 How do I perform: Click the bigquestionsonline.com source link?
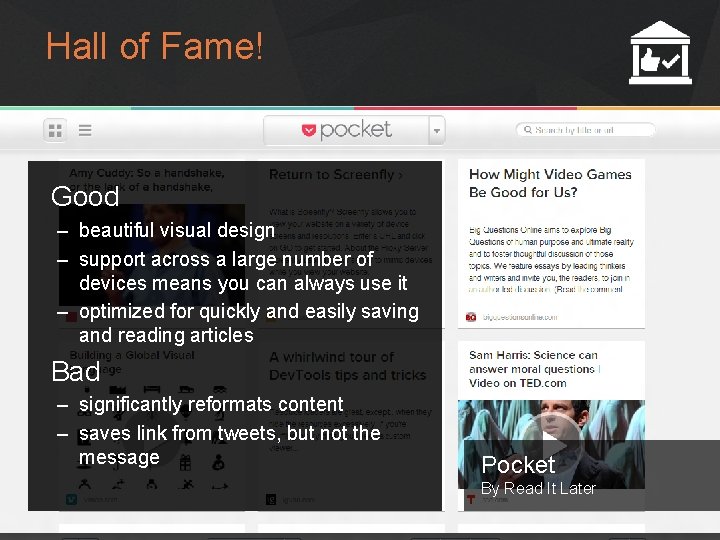520,317
